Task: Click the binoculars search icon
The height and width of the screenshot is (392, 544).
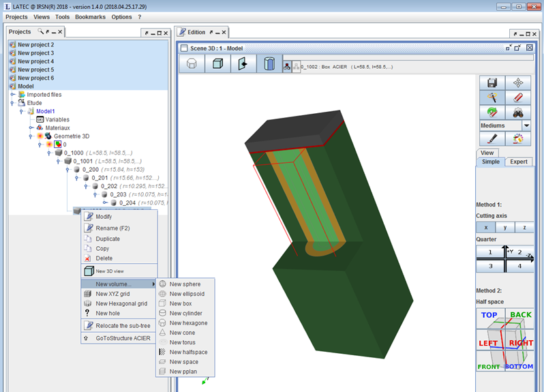Action: [x=518, y=112]
